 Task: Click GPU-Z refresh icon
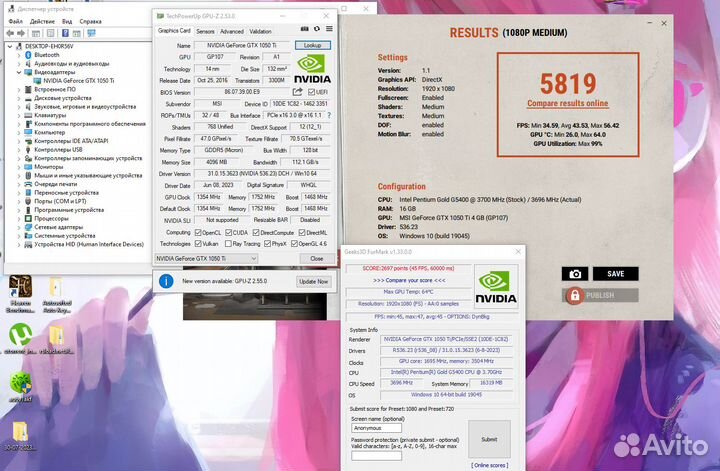click(317, 29)
